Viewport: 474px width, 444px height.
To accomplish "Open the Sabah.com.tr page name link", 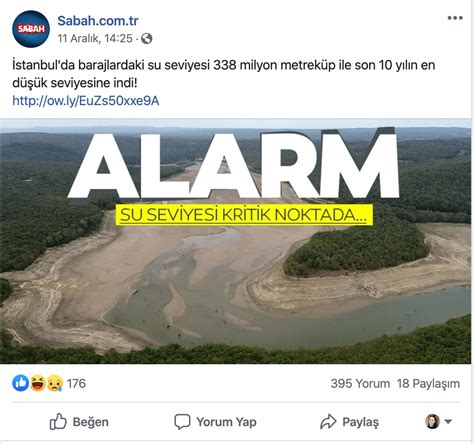I will pos(98,21).
